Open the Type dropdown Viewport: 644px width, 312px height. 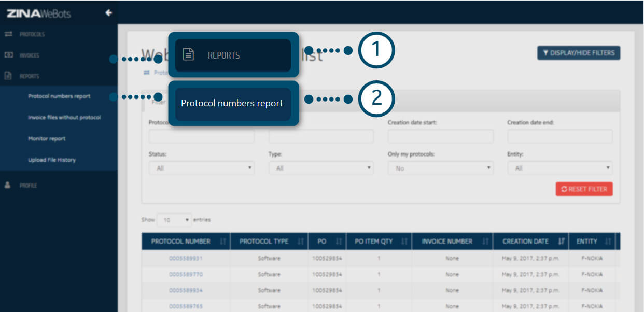(x=320, y=168)
